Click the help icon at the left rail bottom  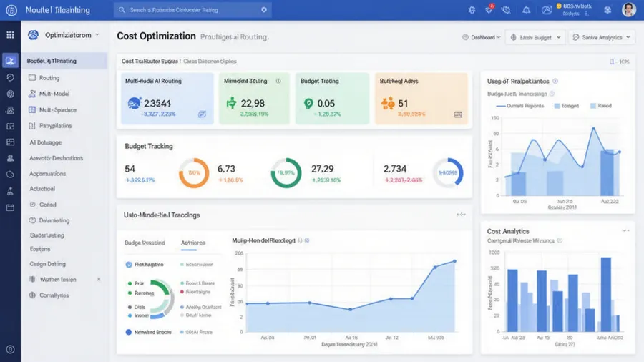(x=11, y=349)
